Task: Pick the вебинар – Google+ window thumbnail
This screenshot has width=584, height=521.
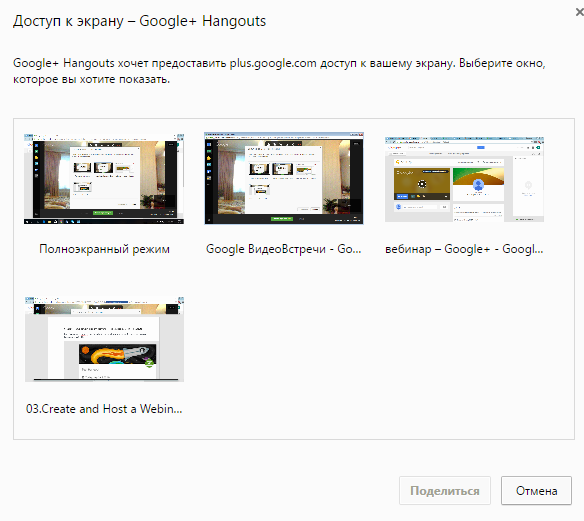Action: 464,179
